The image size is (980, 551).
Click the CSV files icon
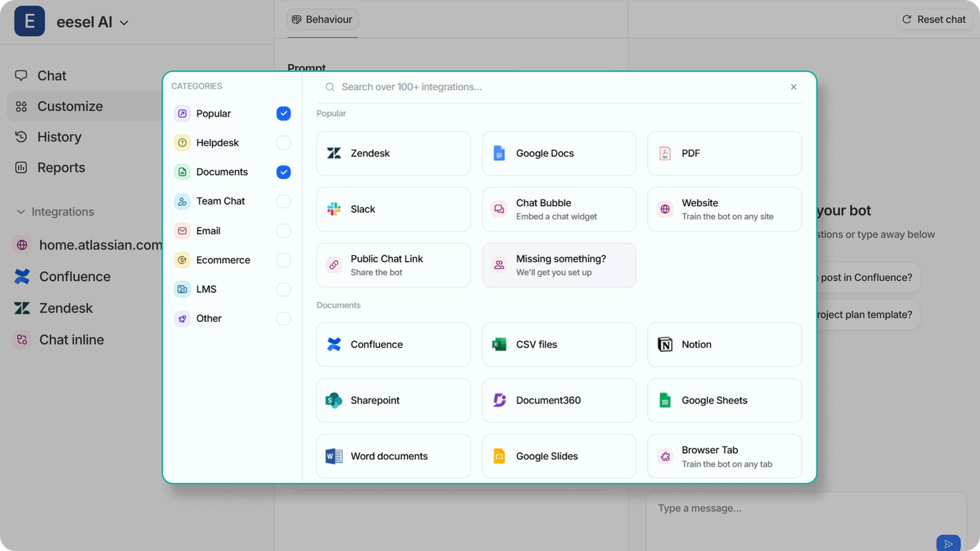point(499,345)
